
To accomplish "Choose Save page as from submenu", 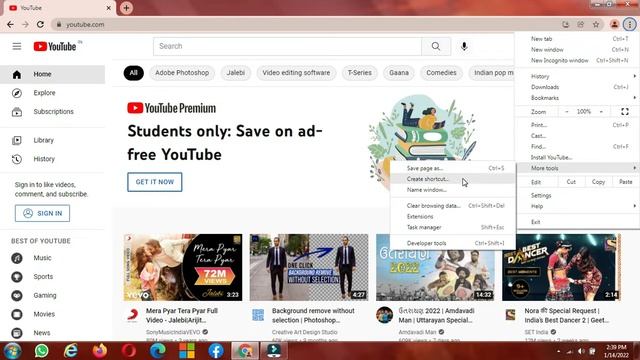I will pyautogui.click(x=452, y=168).
